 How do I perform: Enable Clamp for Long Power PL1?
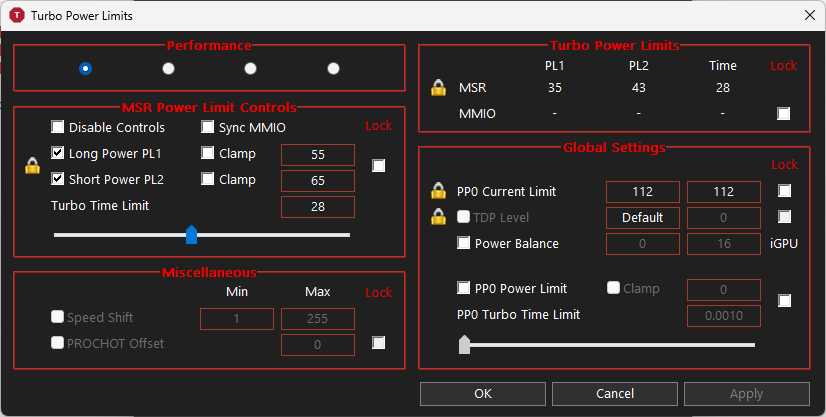tap(208, 153)
